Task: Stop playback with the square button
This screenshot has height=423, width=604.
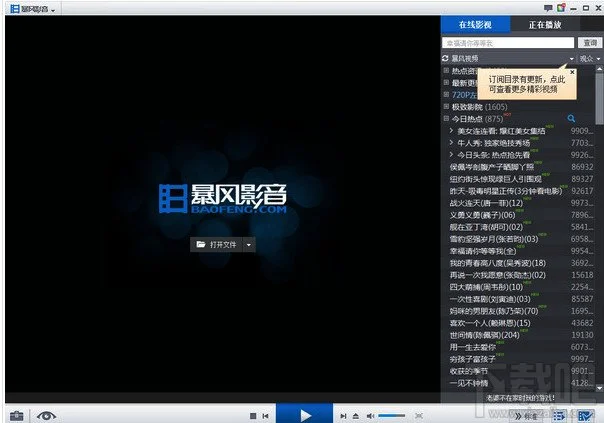Action: click(253, 416)
